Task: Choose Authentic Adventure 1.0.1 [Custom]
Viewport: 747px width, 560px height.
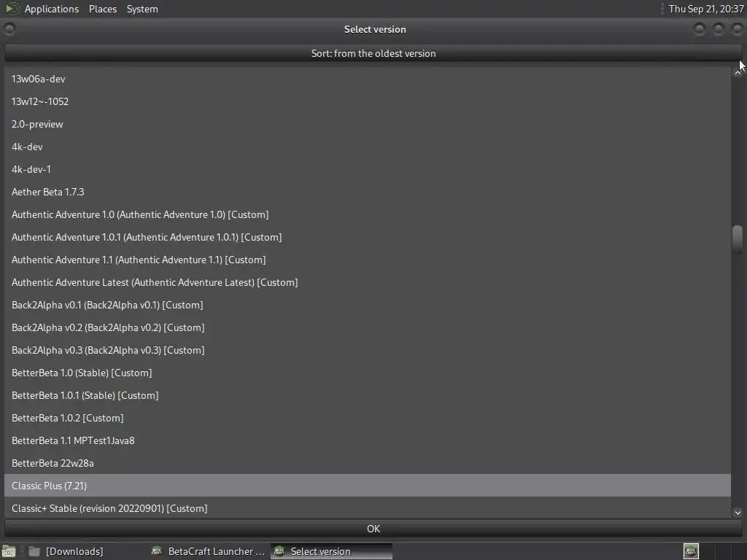Action: point(368,237)
